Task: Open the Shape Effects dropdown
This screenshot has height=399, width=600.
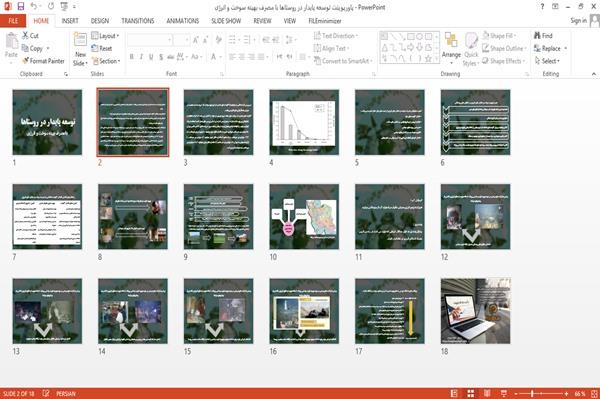Action: [504, 61]
